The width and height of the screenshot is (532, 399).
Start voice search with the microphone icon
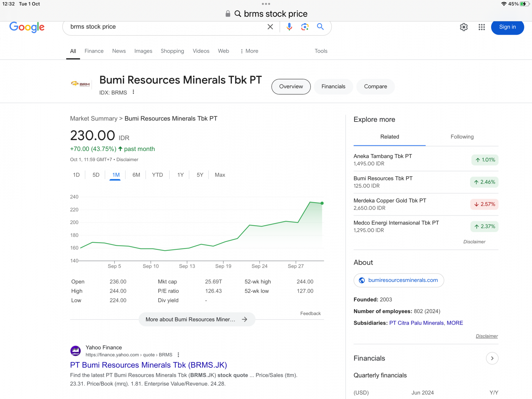[x=289, y=27]
